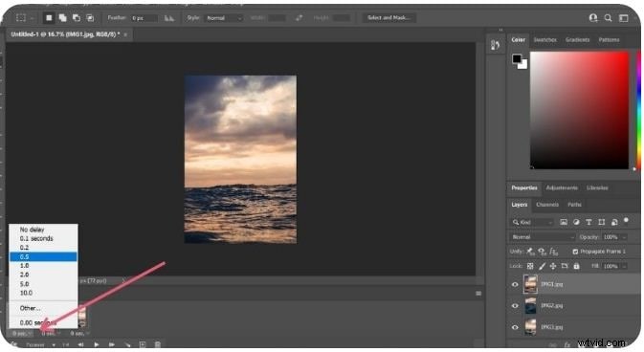Screen dimensions: 644x352
Task: Filter layers by shape layer icon
Action: [x=601, y=222]
